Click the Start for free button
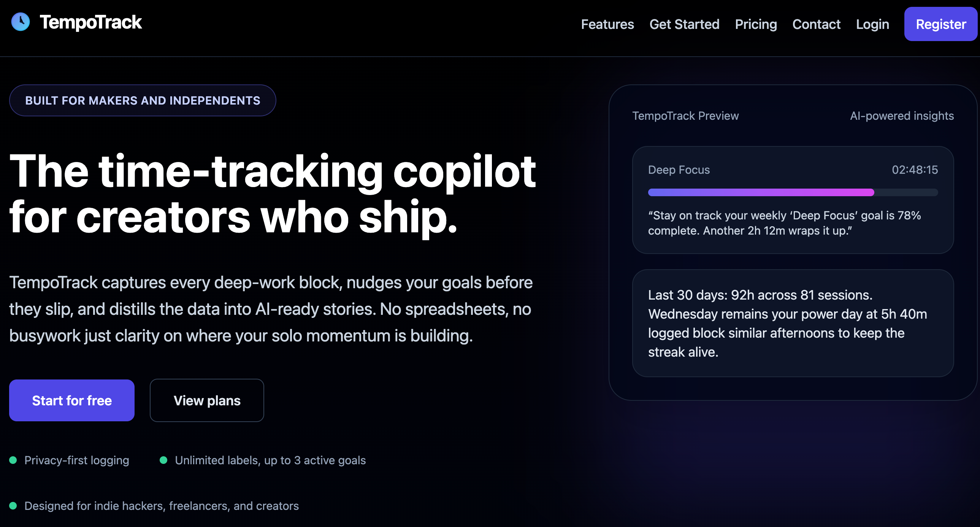 [72, 400]
